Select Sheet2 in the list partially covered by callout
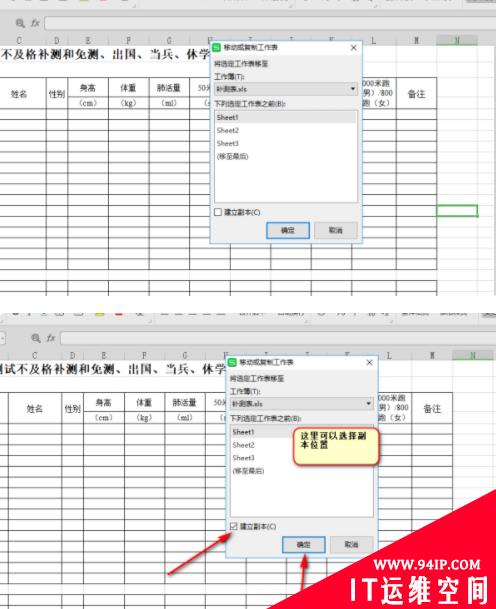This screenshot has width=496, height=609. click(244, 445)
